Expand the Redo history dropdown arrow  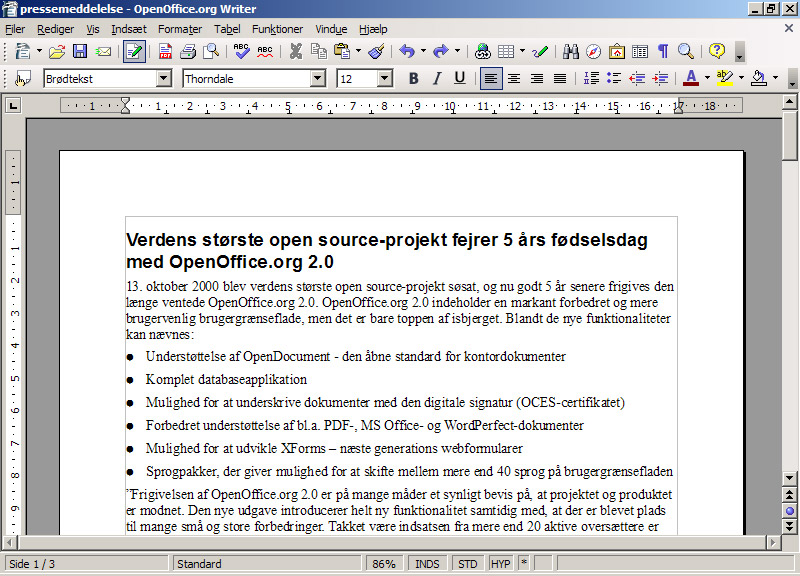tap(457, 52)
